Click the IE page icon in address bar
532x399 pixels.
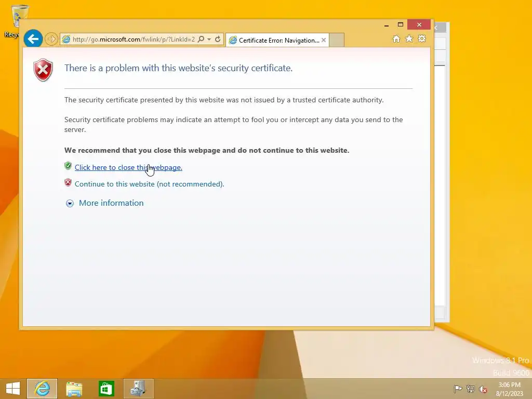pyautogui.click(x=66, y=39)
